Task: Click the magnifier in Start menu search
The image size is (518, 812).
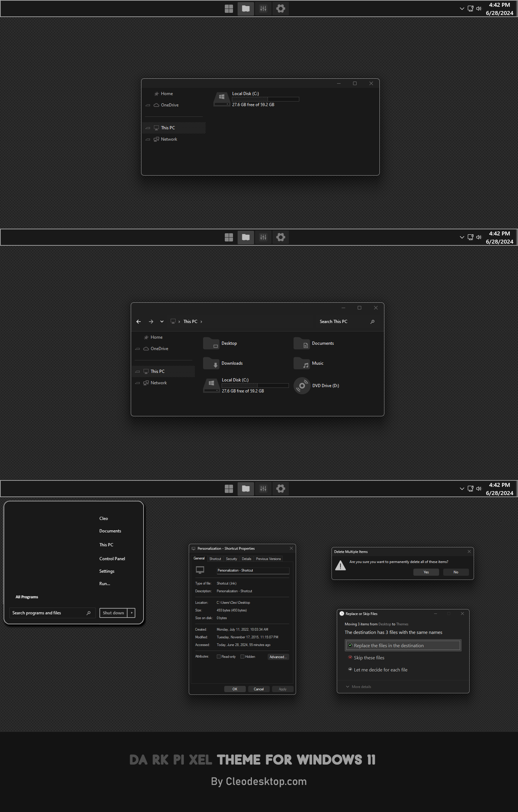Action: coord(88,613)
